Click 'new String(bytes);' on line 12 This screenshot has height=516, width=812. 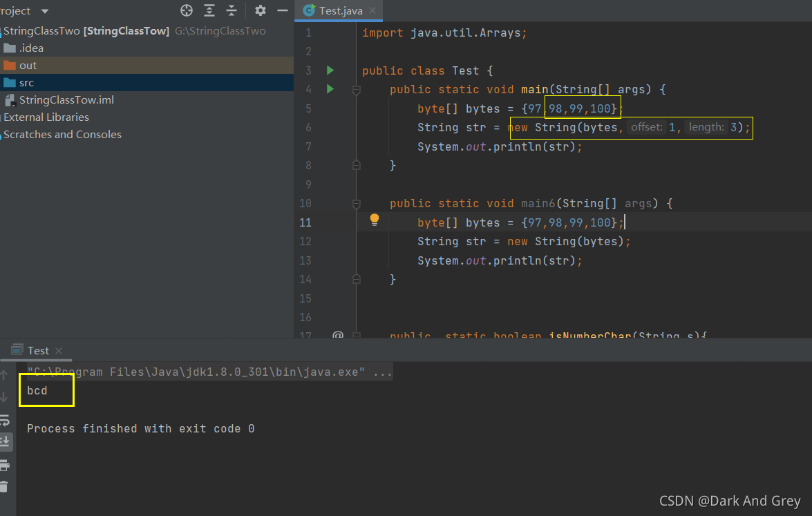pyautogui.click(x=569, y=242)
